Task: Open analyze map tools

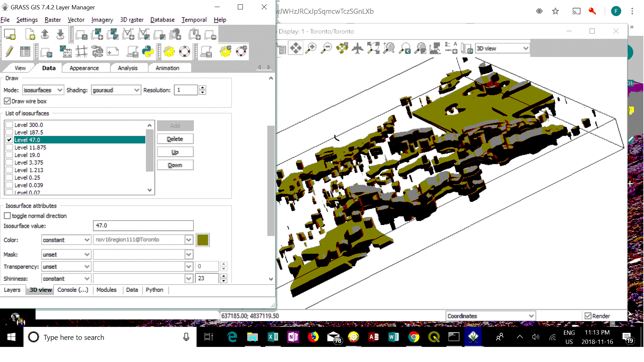Action: (435, 48)
